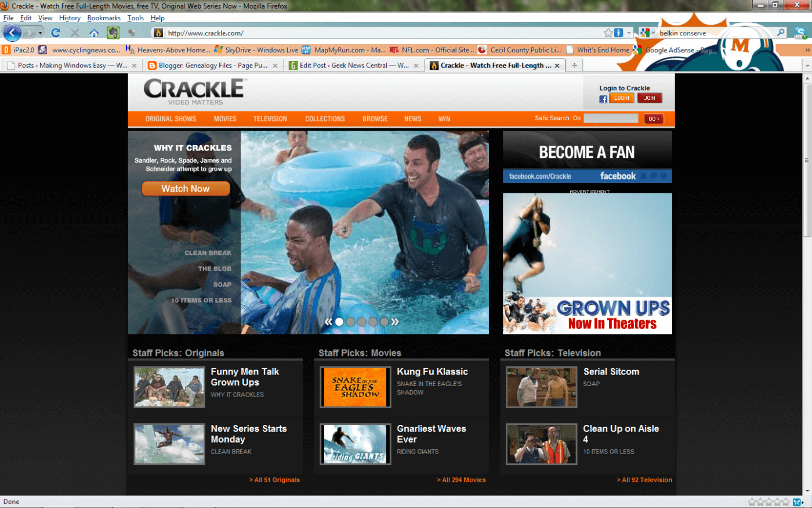Open the Movies navigation item

pyautogui.click(x=225, y=119)
